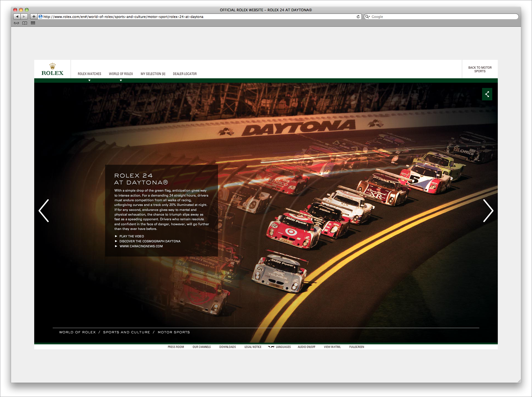Image resolution: width=532 pixels, height=397 pixels.
Task: Click the Google search field
Action: [x=441, y=17]
